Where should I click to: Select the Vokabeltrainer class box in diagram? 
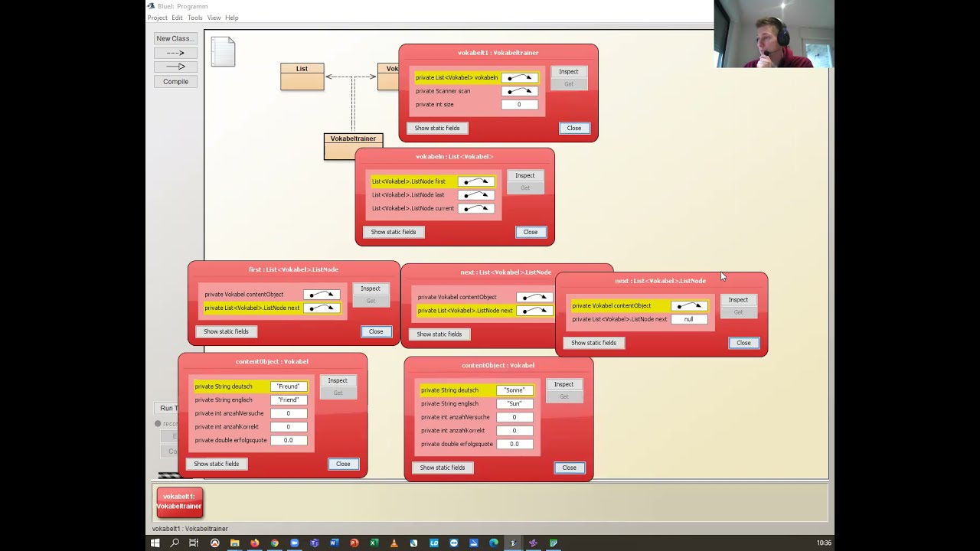pyautogui.click(x=353, y=146)
